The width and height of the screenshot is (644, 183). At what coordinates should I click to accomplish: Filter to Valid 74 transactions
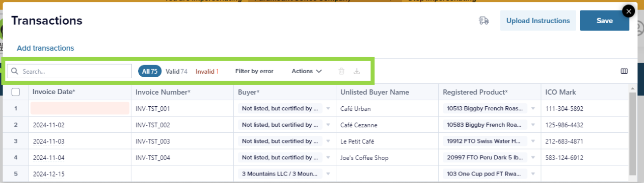(x=176, y=71)
